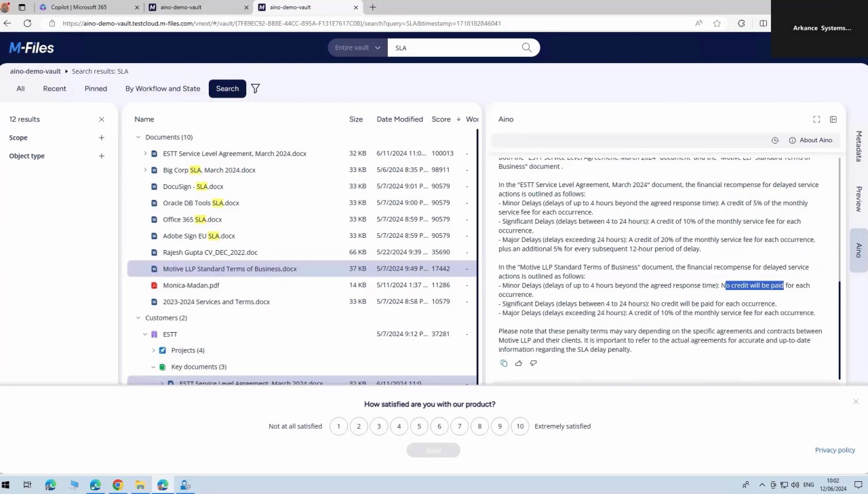The image size is (868, 494).
Task: Add a Scope filter with plus
Action: click(102, 138)
